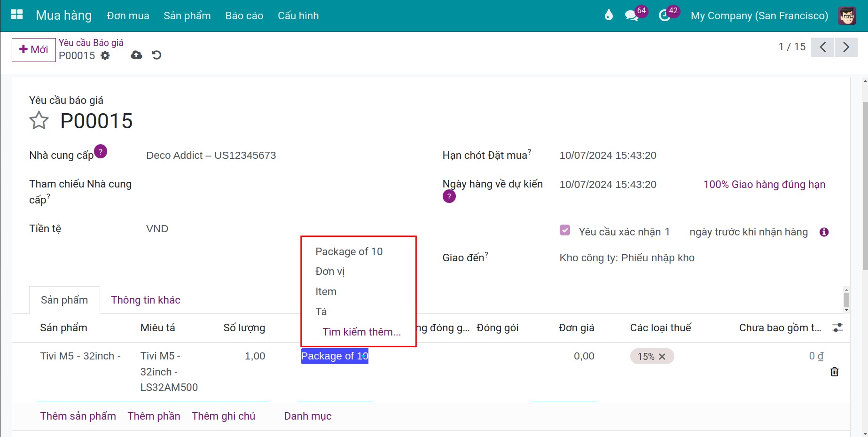The height and width of the screenshot is (437, 868).
Task: Open the apps grid home menu
Action: (17, 15)
